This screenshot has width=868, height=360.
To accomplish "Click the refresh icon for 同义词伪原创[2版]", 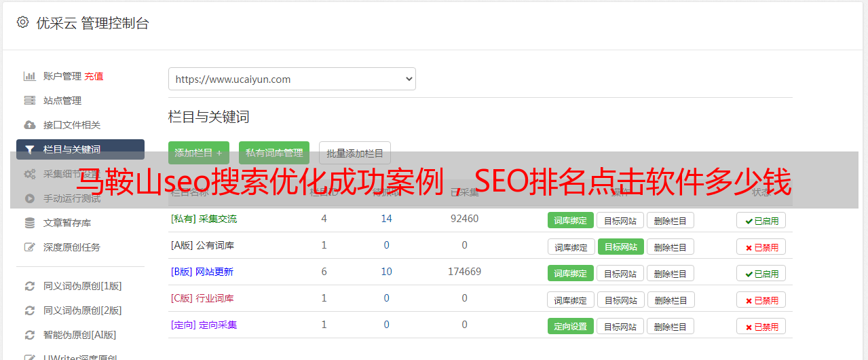I will [29, 310].
